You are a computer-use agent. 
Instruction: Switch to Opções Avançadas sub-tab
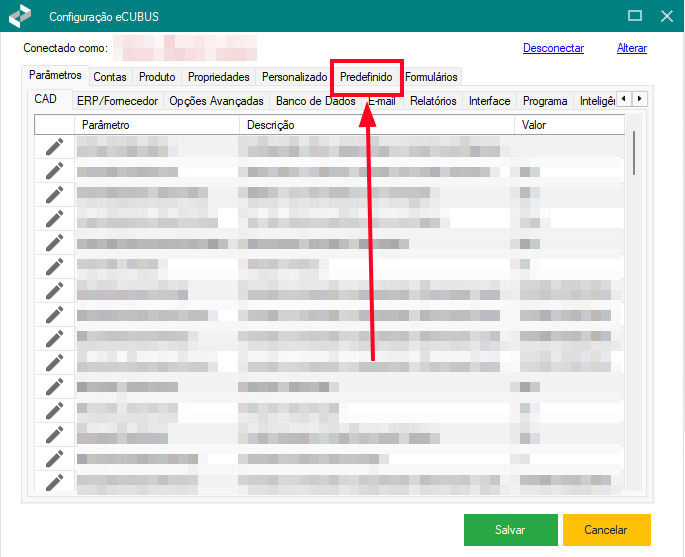(216, 101)
